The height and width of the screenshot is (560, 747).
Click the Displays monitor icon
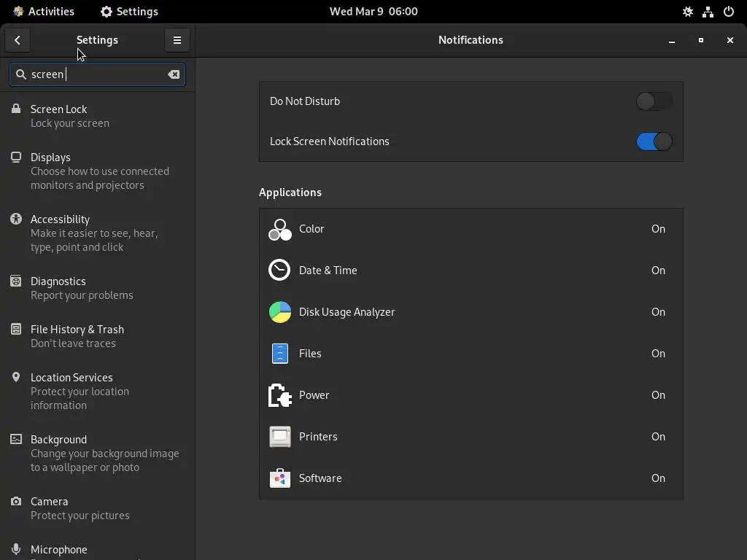click(x=16, y=157)
